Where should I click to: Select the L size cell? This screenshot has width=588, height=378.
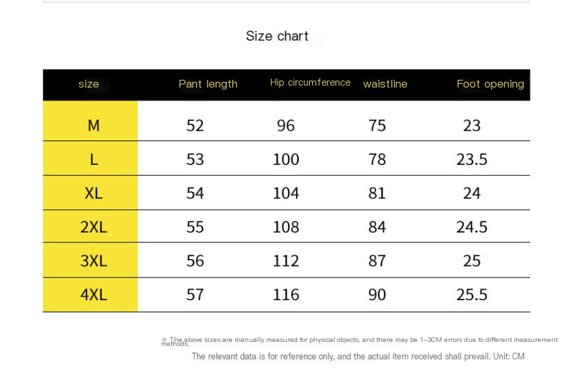point(90,158)
